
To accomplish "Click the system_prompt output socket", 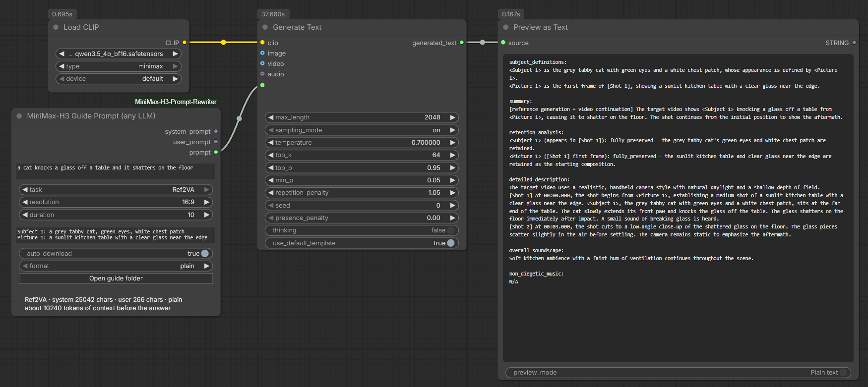I will 216,131.
